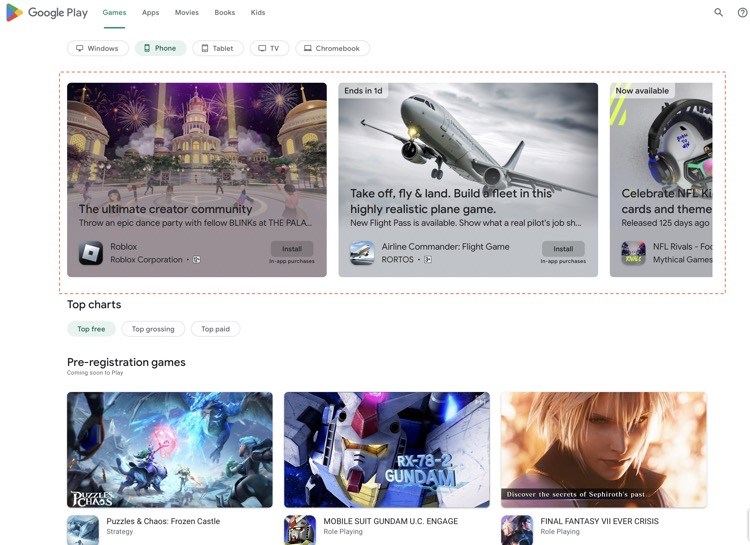The image size is (750, 545).
Task: Select the Top free chart chip
Action: (x=91, y=329)
